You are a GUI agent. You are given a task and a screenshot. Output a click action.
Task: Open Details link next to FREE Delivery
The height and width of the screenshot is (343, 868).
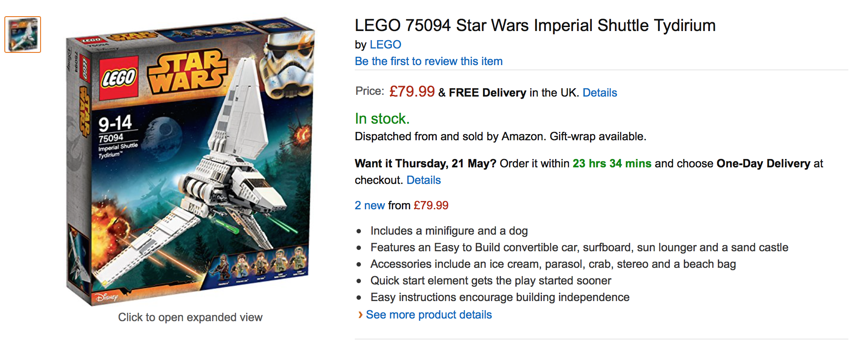(599, 93)
